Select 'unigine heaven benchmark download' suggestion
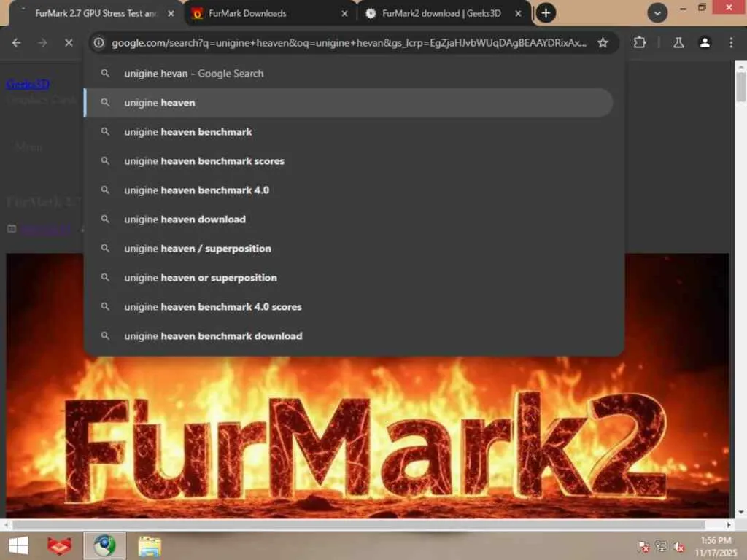The height and width of the screenshot is (560, 747). click(x=348, y=335)
